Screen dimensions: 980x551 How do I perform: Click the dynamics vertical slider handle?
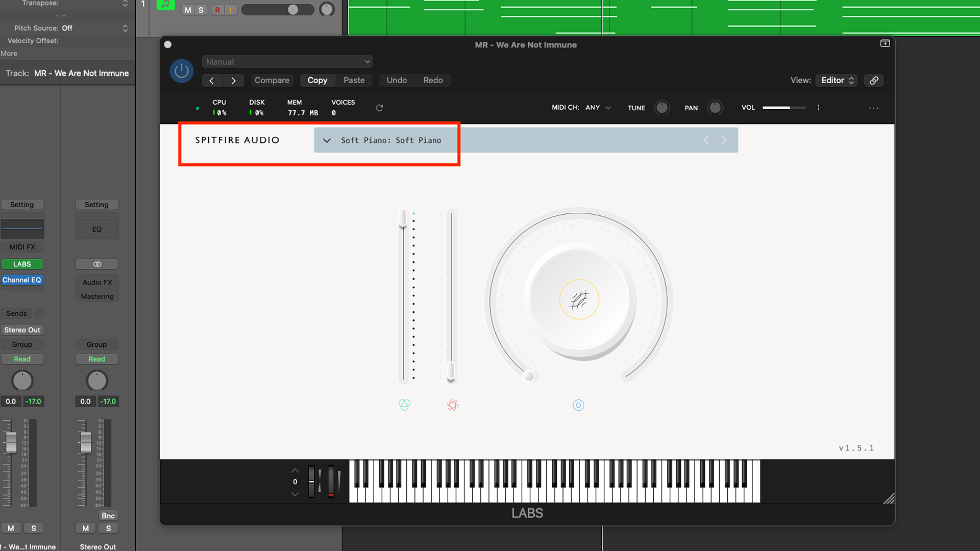click(451, 371)
